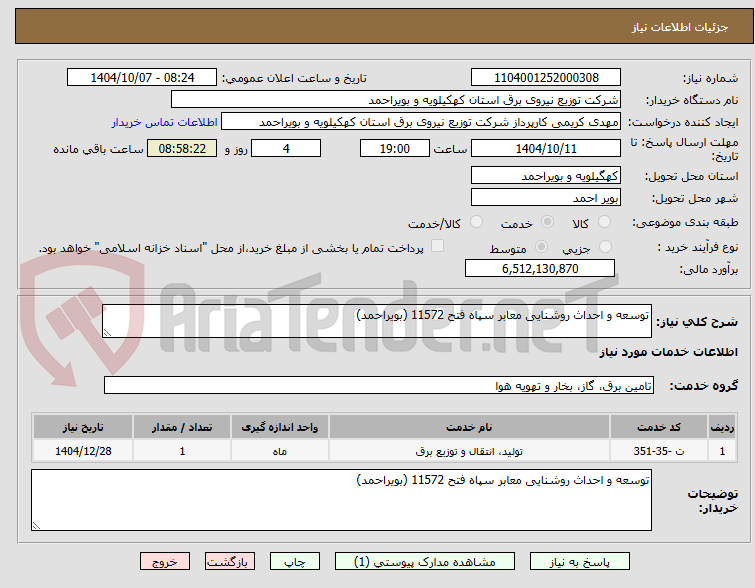Select the کالا radio button
The image size is (755, 588).
[x=604, y=222]
